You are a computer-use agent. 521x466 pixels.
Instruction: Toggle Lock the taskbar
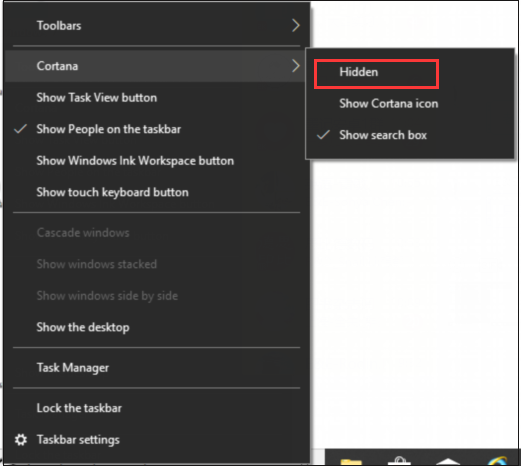[x=157, y=408]
